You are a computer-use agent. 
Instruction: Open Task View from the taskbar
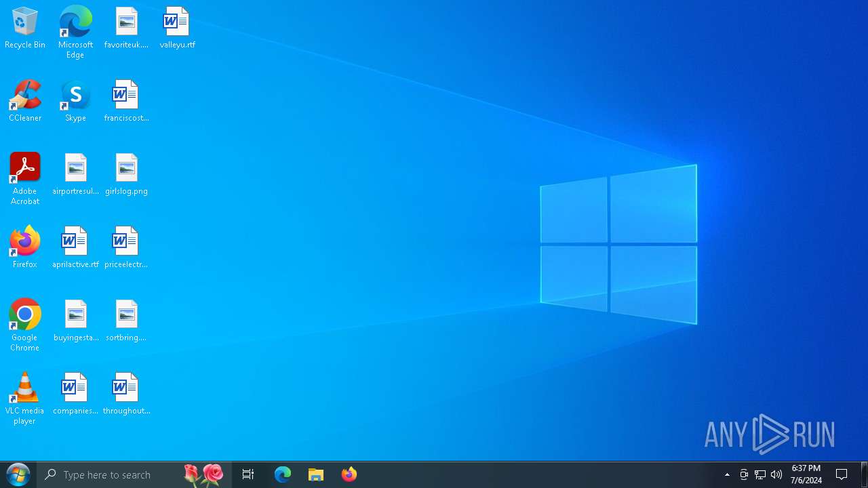pos(248,474)
